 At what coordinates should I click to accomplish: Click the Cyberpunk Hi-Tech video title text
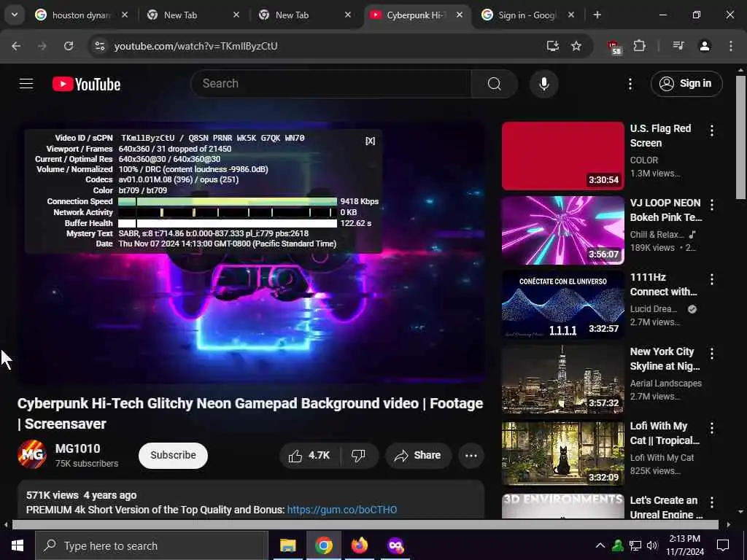(x=250, y=413)
